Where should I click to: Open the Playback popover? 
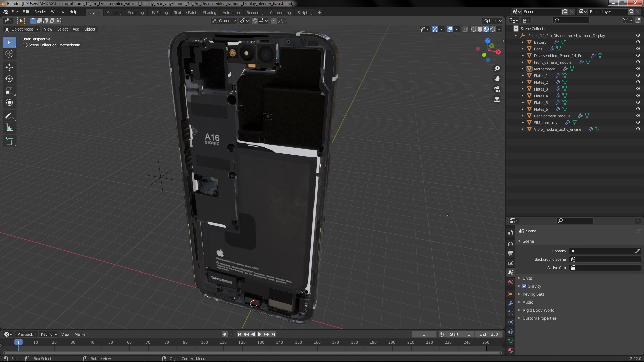click(27, 334)
